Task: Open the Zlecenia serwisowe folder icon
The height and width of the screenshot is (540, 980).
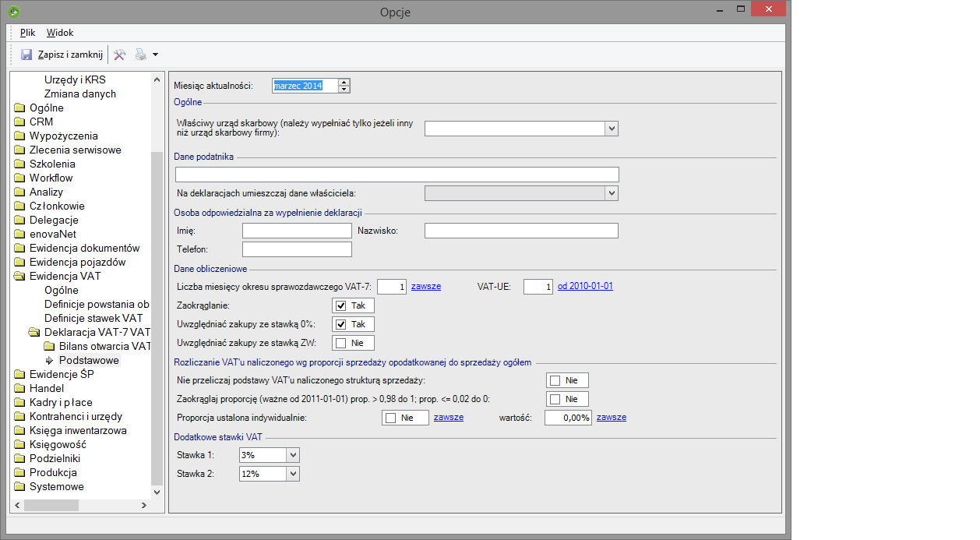Action: (x=20, y=150)
